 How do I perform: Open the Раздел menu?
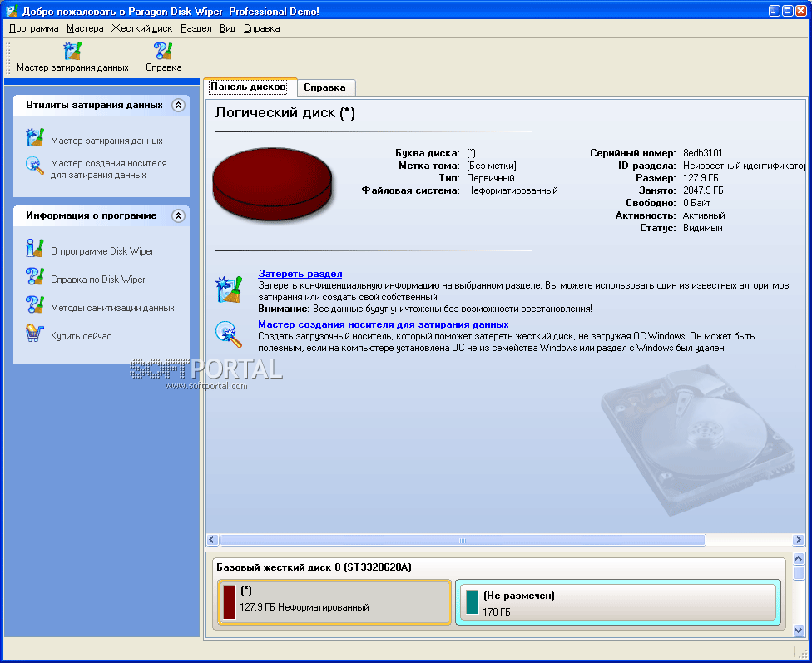click(x=196, y=28)
